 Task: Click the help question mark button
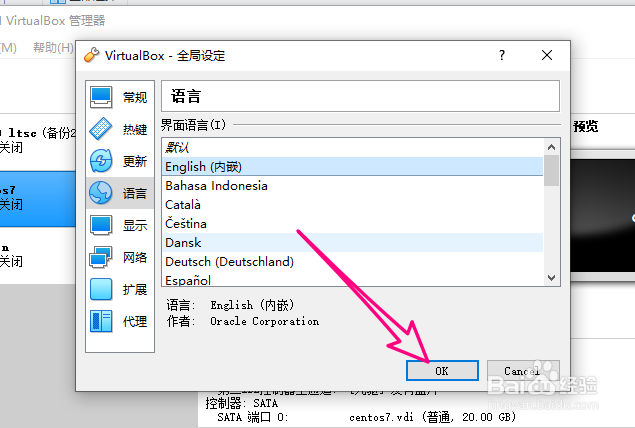click(502, 55)
